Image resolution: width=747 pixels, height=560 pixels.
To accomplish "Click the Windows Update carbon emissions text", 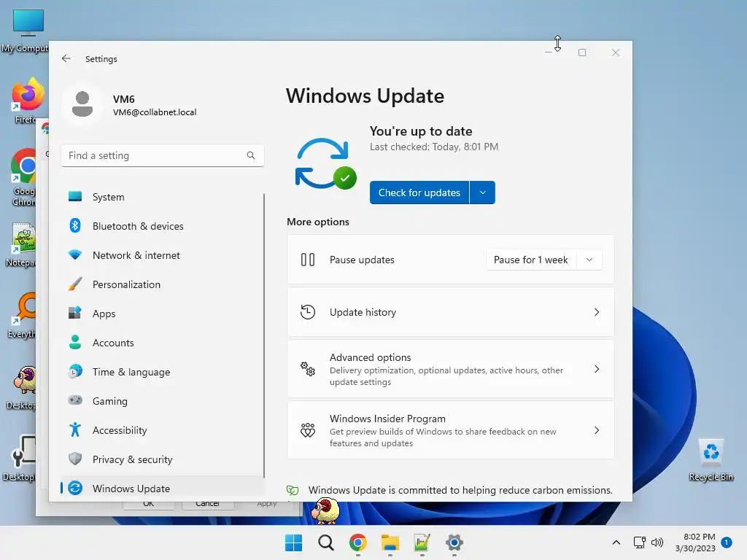I will 460,490.
